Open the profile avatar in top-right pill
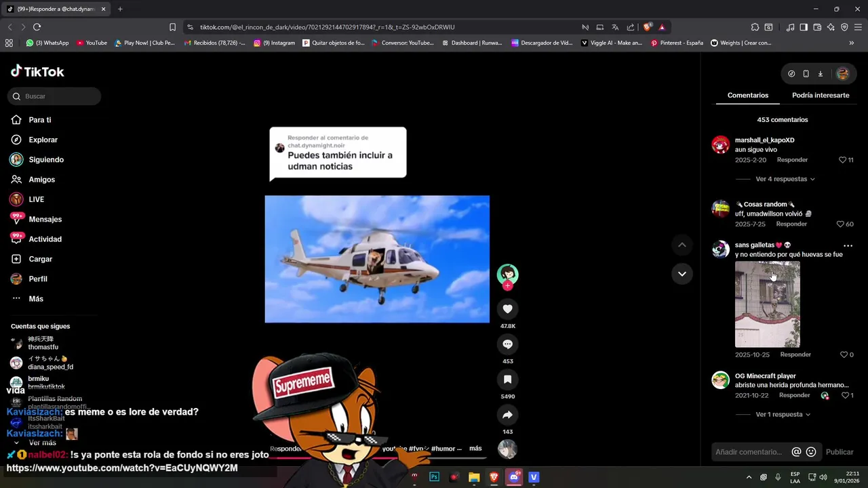The image size is (868, 488). coord(842,74)
